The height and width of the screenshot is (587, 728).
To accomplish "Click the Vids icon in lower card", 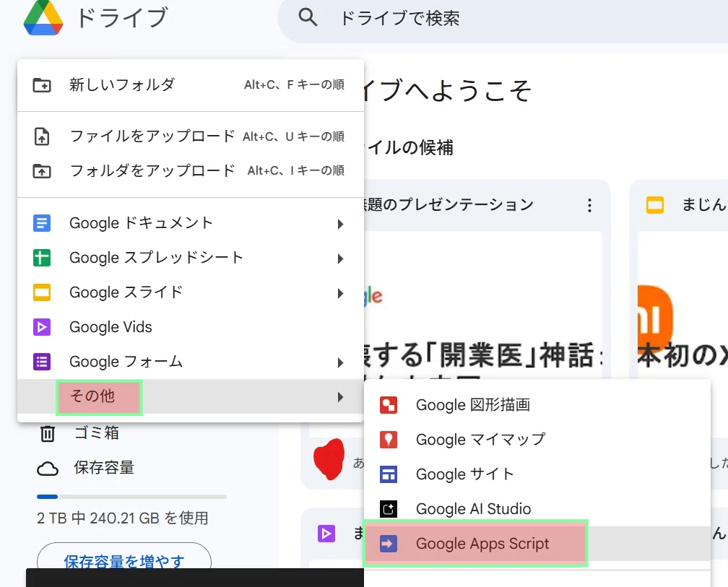I will 326,533.
